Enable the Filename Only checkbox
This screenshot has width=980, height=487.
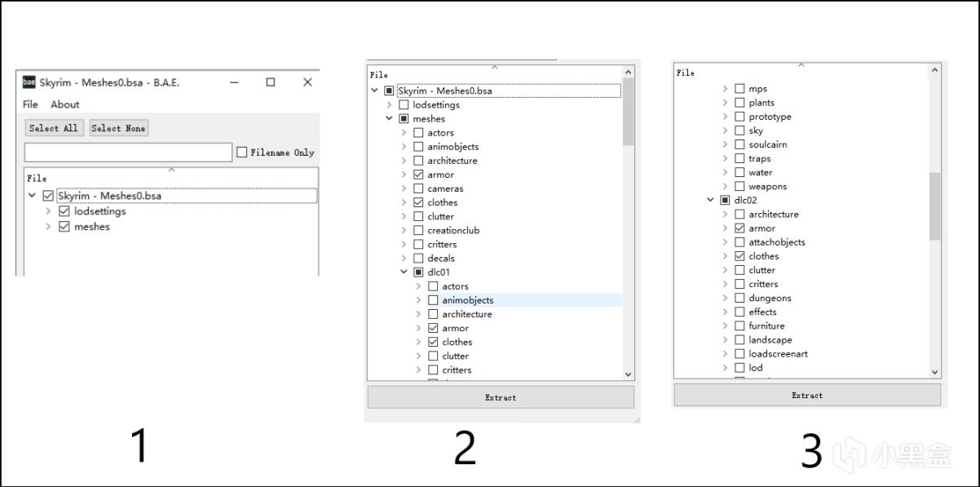pos(242,153)
